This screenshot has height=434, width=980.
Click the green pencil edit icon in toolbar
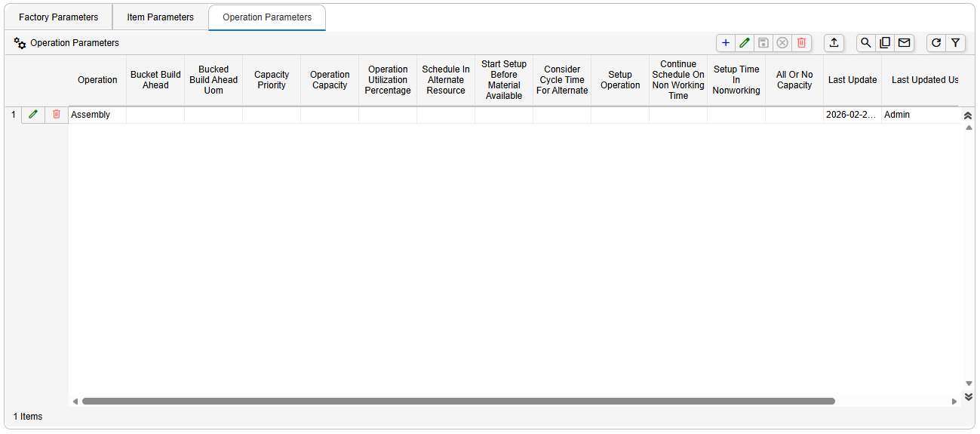click(x=745, y=43)
